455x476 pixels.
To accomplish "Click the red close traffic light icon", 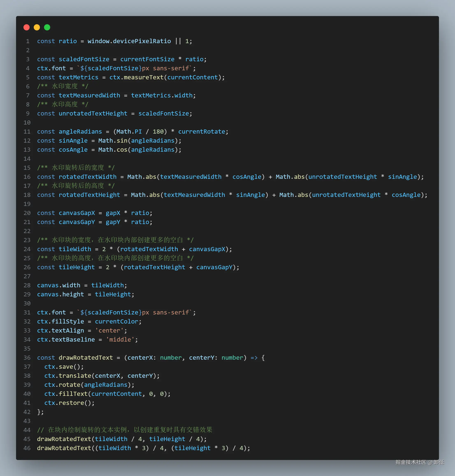I will point(27,27).
